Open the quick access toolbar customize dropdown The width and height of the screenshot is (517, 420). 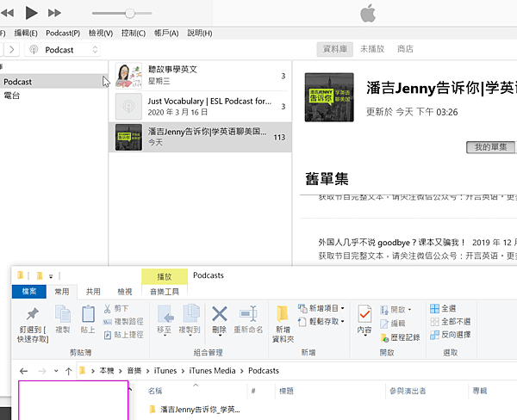pos(51,276)
